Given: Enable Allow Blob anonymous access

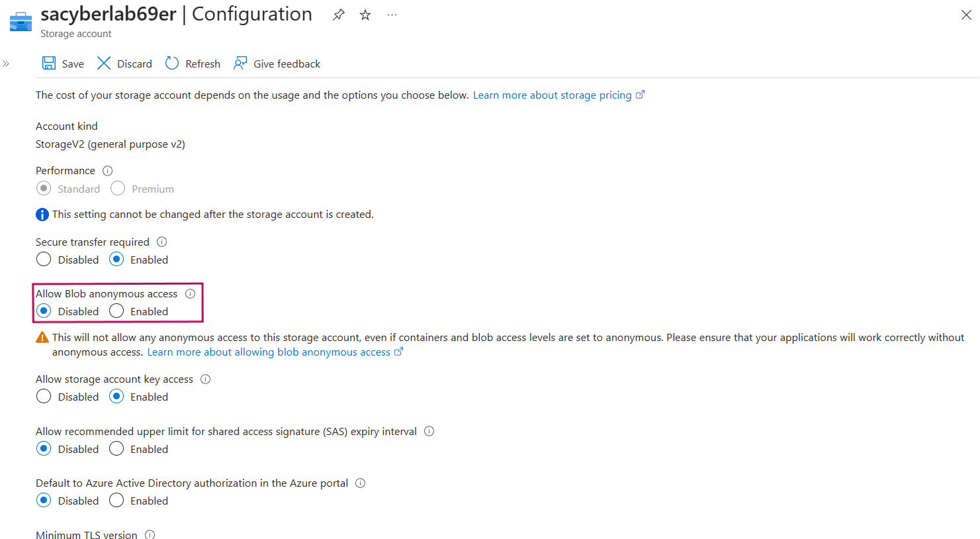Looking at the screenshot, I should coord(116,311).
